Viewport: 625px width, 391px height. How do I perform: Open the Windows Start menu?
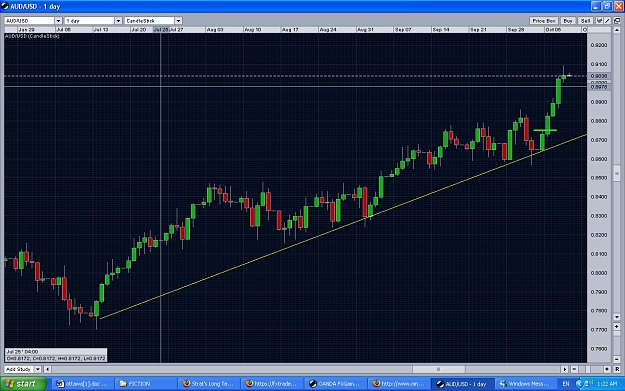[x=23, y=384]
